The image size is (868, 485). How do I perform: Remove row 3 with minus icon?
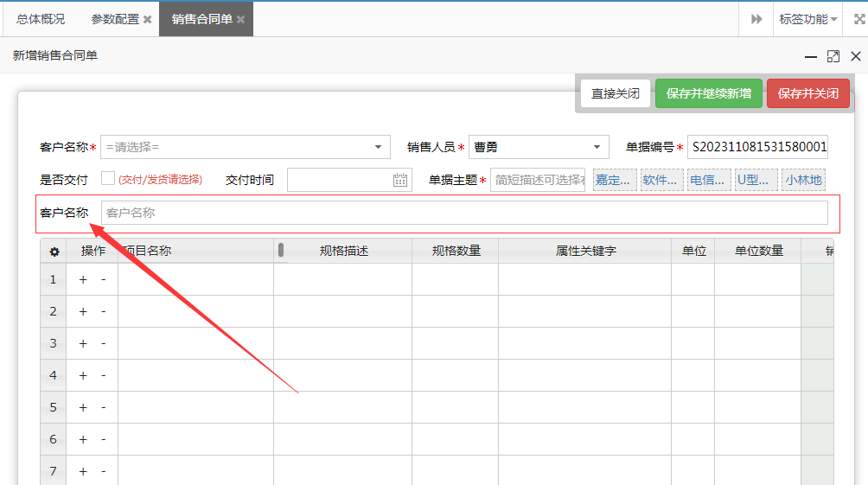click(x=104, y=344)
